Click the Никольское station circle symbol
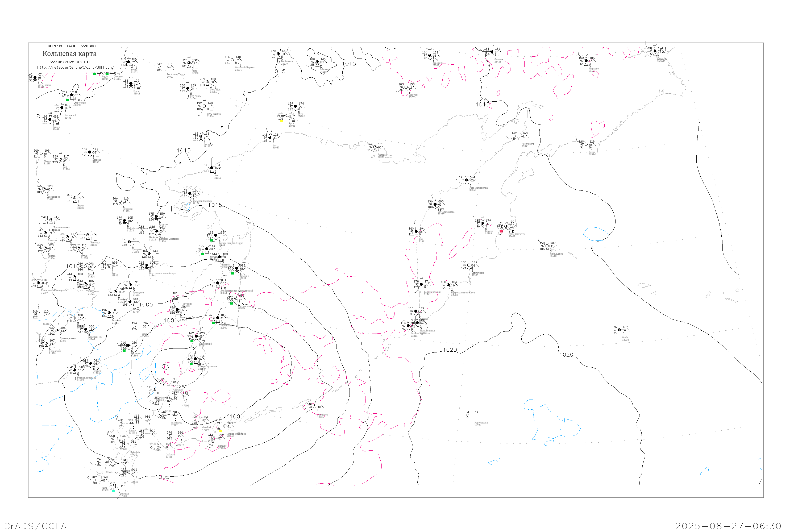The image size is (798, 532). tap(547, 246)
